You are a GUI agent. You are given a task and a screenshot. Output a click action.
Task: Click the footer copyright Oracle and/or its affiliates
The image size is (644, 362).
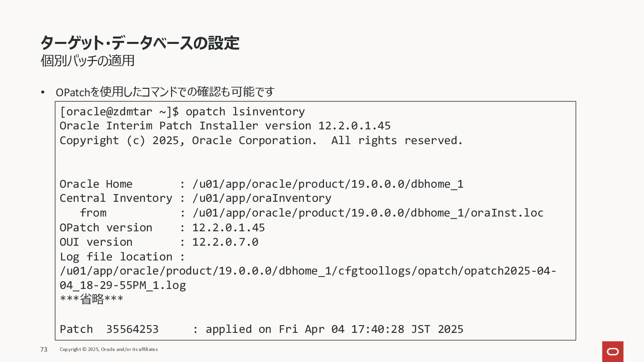[109, 349]
